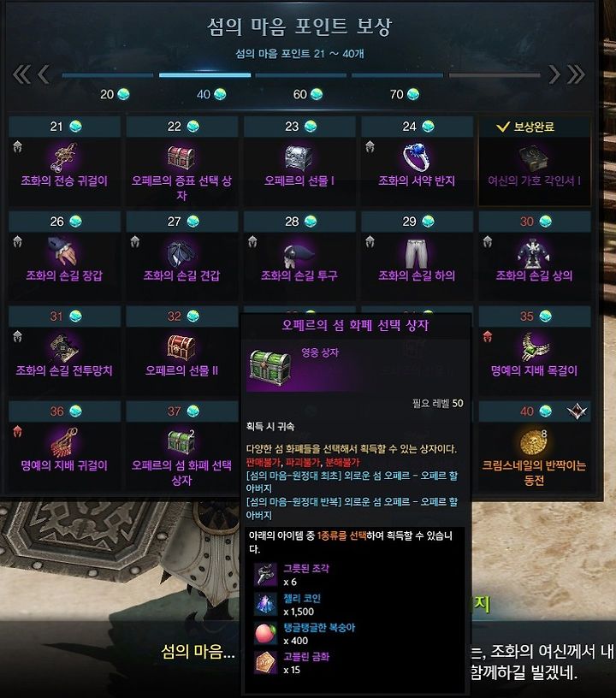Click the 크림스네일의 반짝이는 동전 coin icon
616x698 pixels.
pyautogui.click(x=534, y=441)
